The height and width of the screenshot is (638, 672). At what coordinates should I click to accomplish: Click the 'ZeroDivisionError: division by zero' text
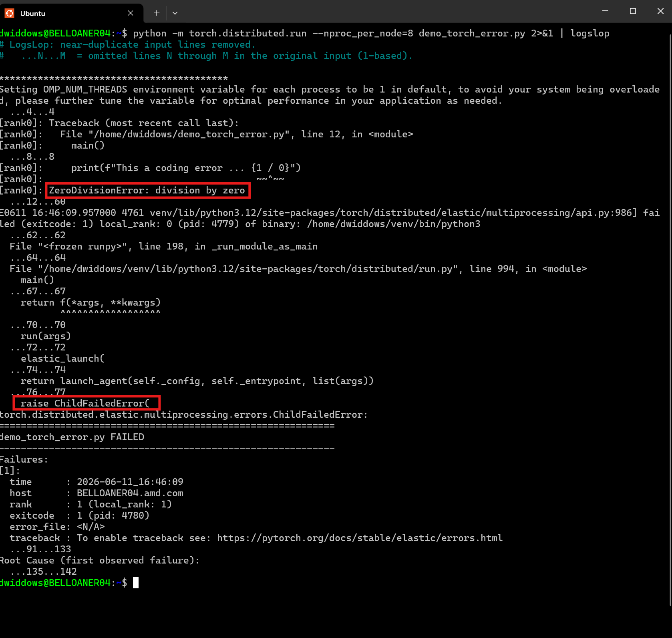[x=147, y=190]
